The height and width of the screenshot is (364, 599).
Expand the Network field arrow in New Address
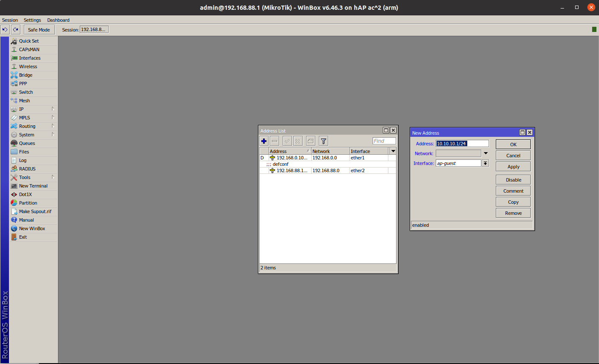pos(486,153)
